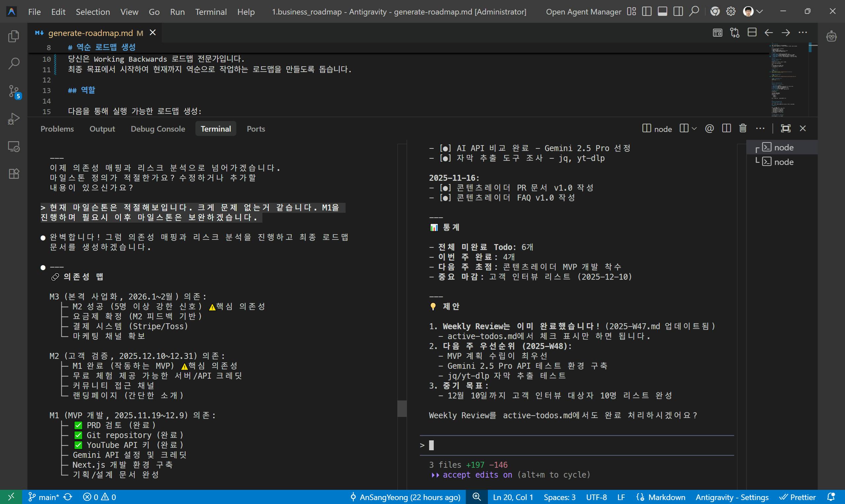Viewport: 845px width, 504px height.
Task: Open the Search view icon
Action: pos(14,64)
